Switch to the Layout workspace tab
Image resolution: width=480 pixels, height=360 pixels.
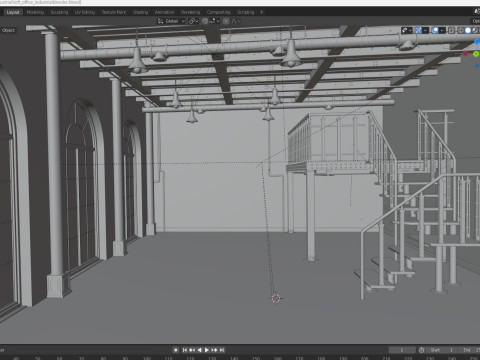coord(13,12)
